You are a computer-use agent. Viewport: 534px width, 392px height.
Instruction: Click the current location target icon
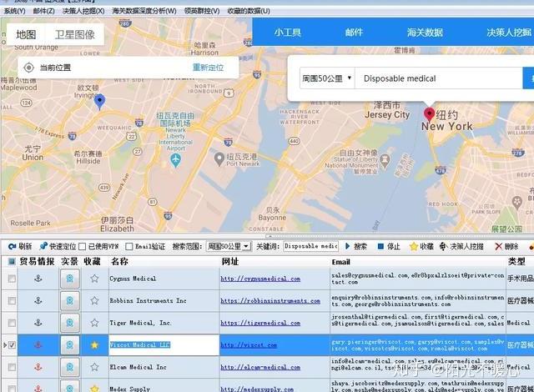[29, 68]
